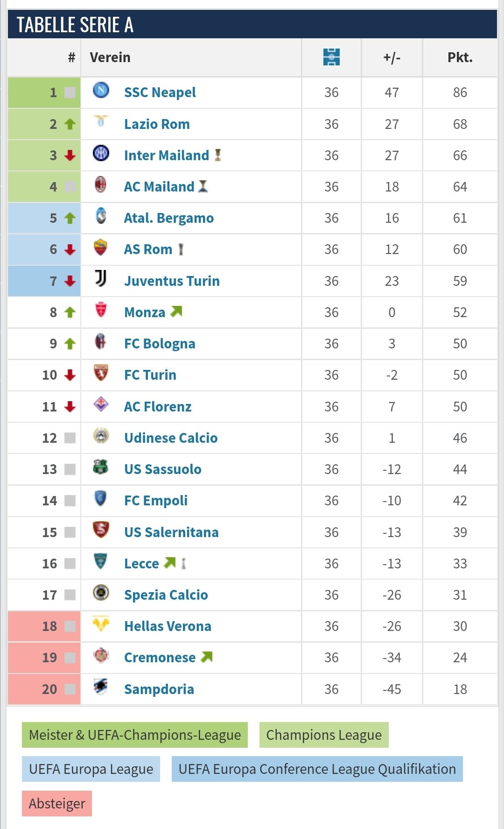Click the SSC Neapel club crest
Image resolution: width=504 pixels, height=829 pixels.
coord(101,90)
